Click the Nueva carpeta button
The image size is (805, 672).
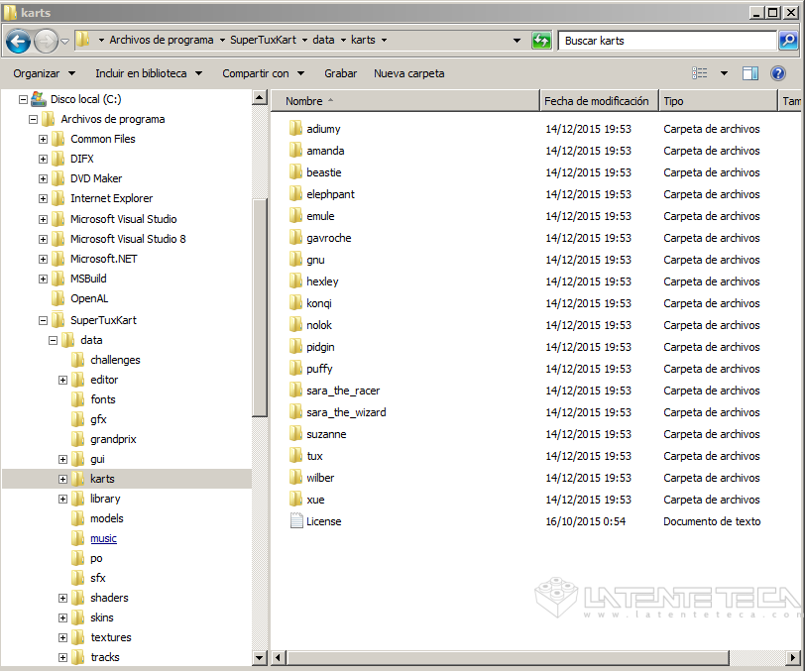pyautogui.click(x=408, y=73)
